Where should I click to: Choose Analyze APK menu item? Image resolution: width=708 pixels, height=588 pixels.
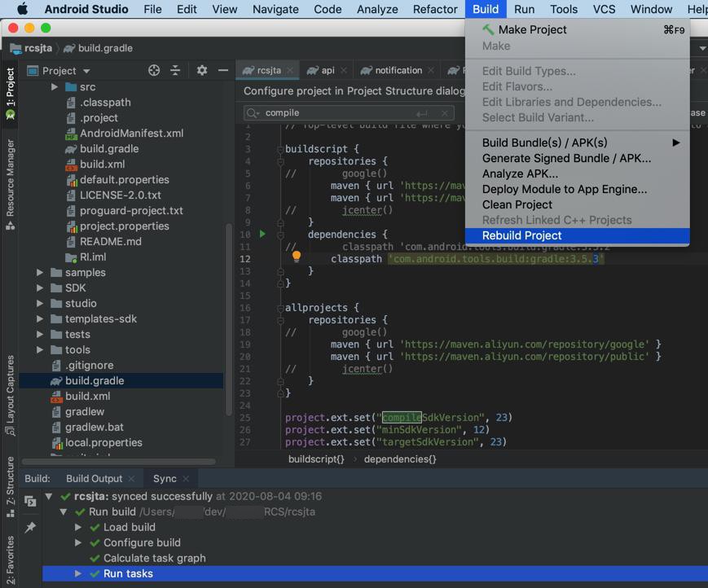(577, 173)
